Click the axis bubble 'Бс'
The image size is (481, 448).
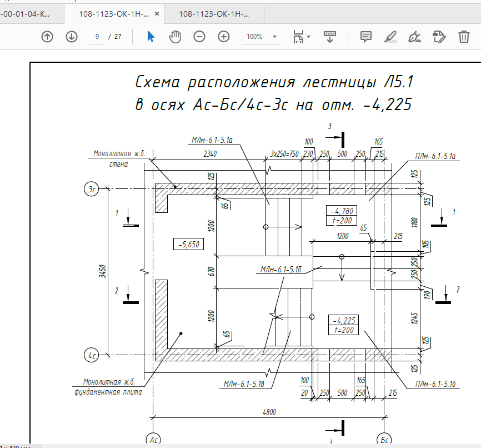pos(384,440)
